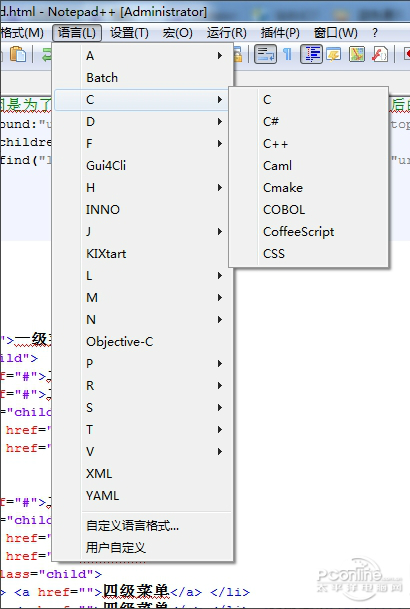The height and width of the screenshot is (609, 410).
Task: Expand the J language submenu
Action: pyautogui.click(x=143, y=231)
